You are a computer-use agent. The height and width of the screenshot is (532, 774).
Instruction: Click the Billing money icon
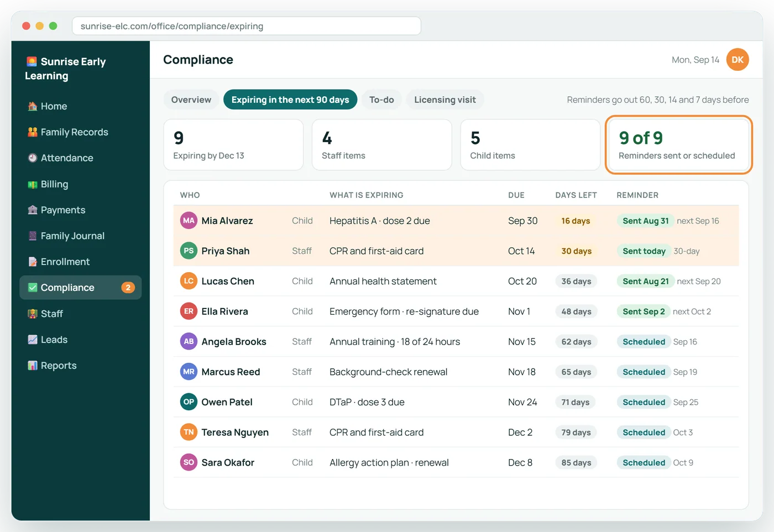tap(33, 184)
